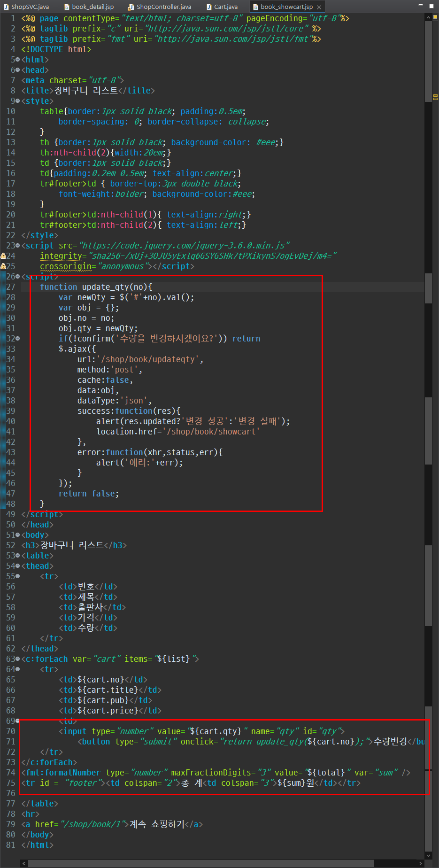
Task: Collapse the td fold at line 69
Action: 18,721
